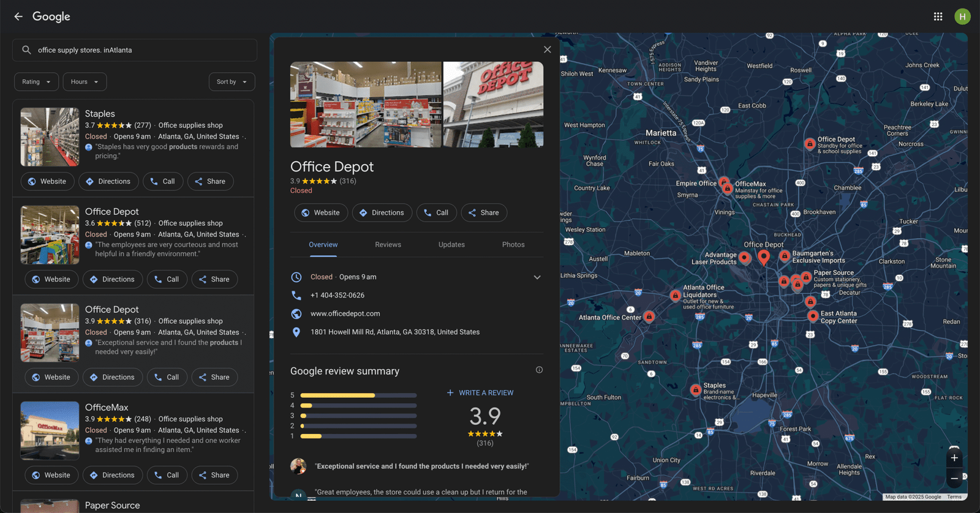Share the OfficeMax listing
The height and width of the screenshot is (513, 980).
point(214,475)
